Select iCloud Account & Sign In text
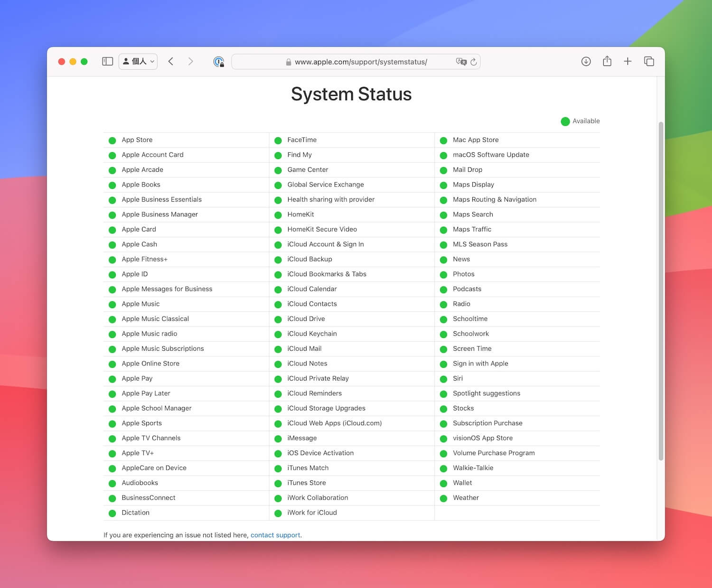 click(326, 244)
